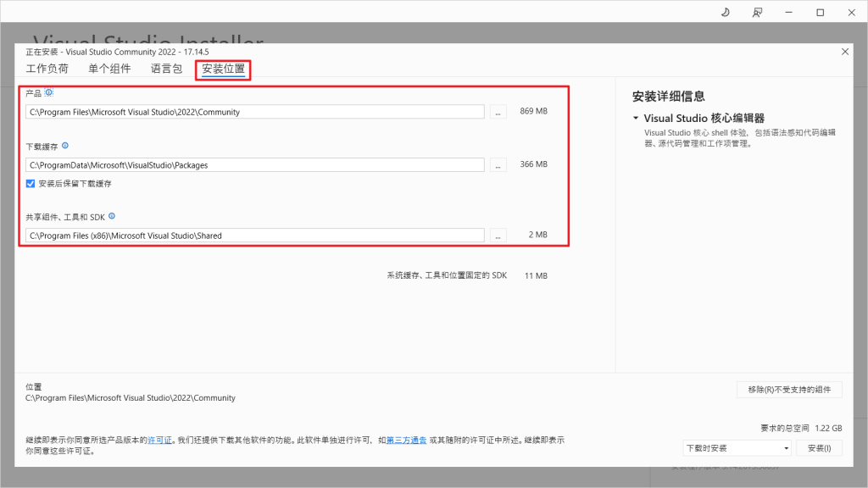Click the 安装详细信息 heading

tap(669, 97)
